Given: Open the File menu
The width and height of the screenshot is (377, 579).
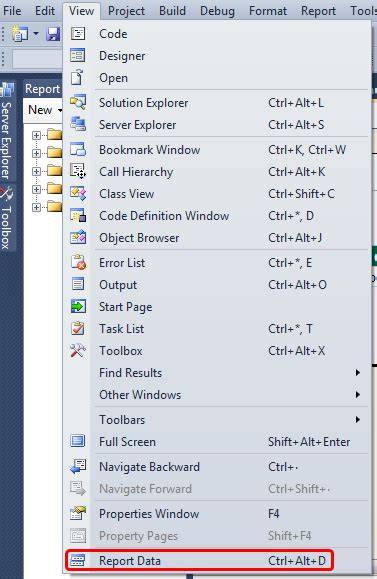Looking at the screenshot, I should tap(12, 11).
